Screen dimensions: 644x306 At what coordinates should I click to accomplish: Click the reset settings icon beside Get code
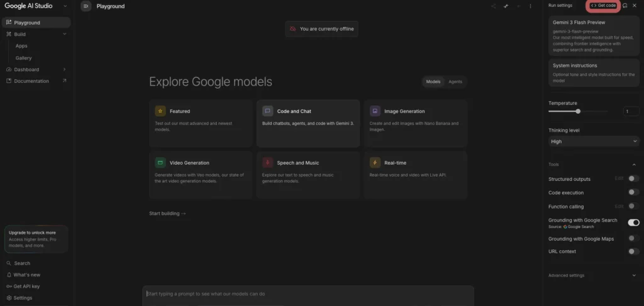coord(625,5)
